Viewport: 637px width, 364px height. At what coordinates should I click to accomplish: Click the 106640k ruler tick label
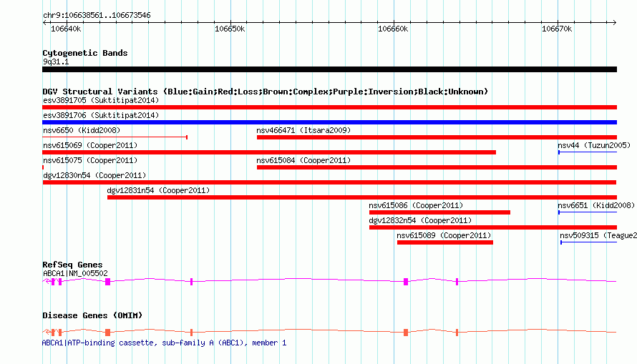click(66, 29)
